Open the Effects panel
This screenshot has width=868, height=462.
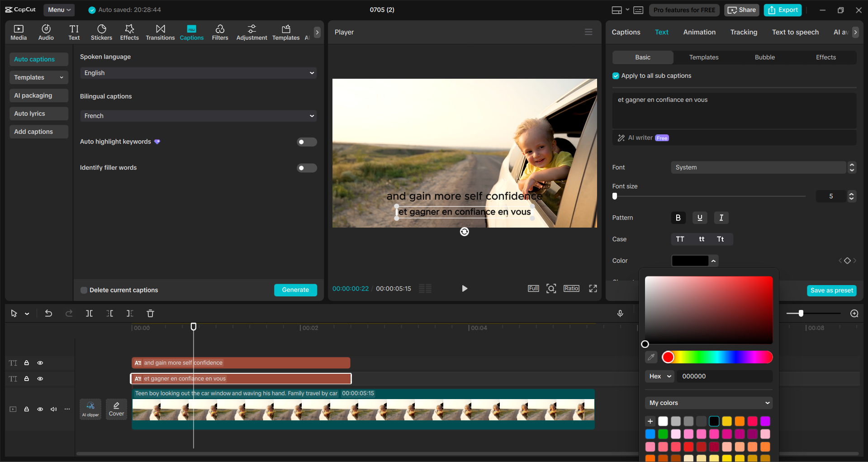coord(129,32)
